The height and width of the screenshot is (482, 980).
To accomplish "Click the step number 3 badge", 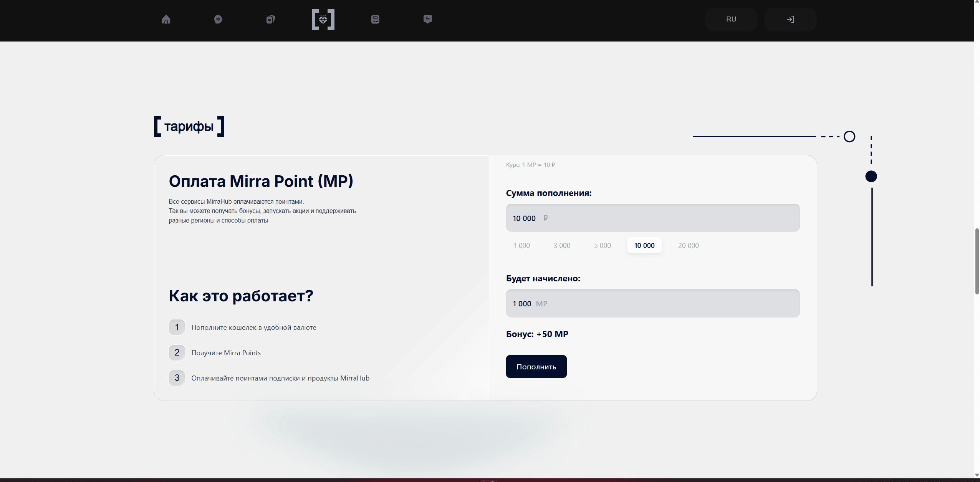I will pyautogui.click(x=177, y=378).
